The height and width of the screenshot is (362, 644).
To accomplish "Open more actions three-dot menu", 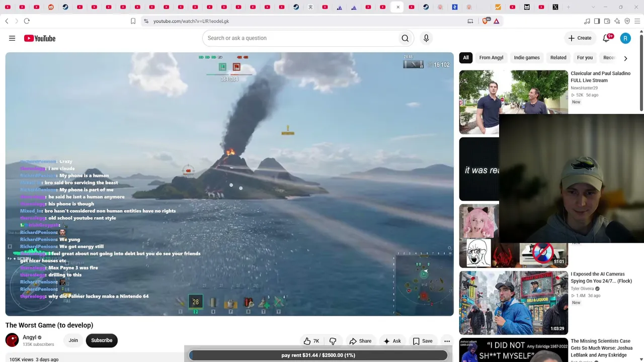I will click(447, 341).
